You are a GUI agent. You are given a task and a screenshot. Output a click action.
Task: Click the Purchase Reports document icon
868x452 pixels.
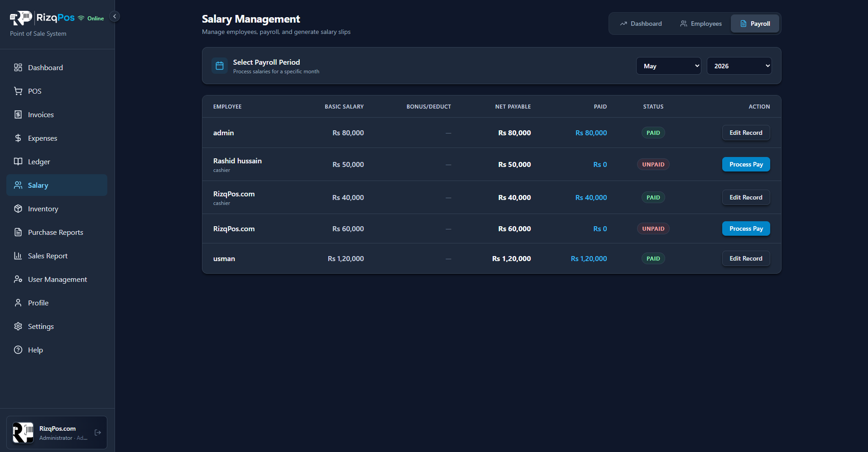click(x=18, y=232)
